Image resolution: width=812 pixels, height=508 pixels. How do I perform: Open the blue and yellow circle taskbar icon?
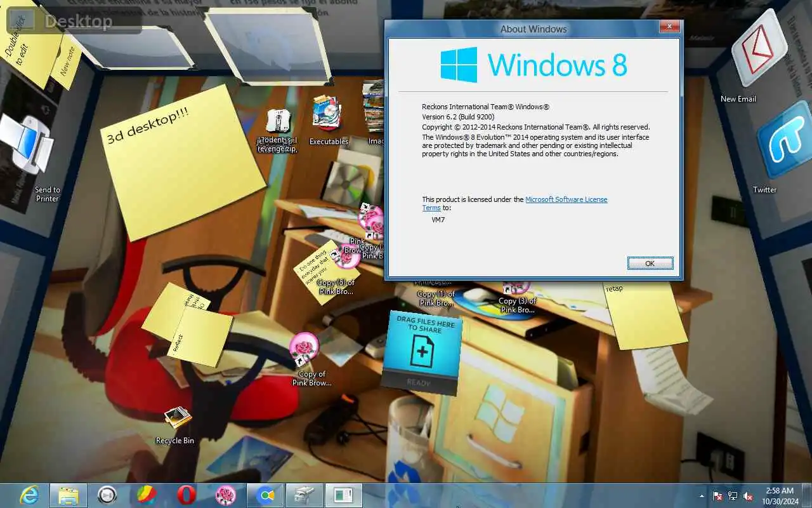pos(265,495)
